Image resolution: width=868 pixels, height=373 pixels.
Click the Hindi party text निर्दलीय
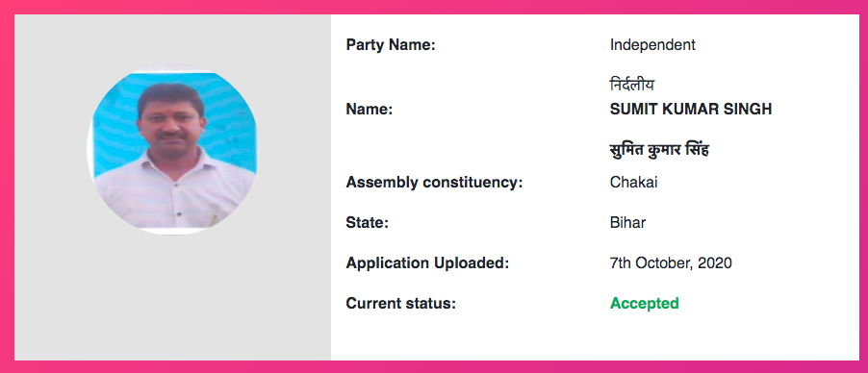(x=632, y=86)
